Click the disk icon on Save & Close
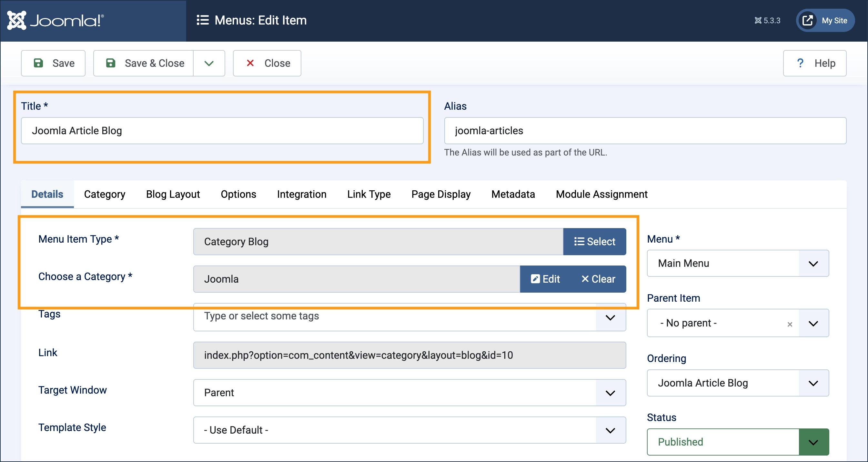Viewport: 868px width, 462px height. point(111,63)
